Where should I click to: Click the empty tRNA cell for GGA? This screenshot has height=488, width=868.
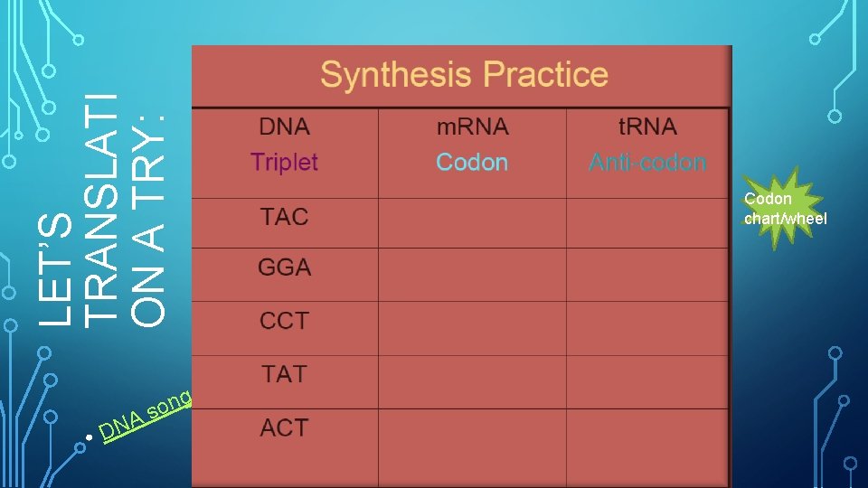(x=646, y=275)
